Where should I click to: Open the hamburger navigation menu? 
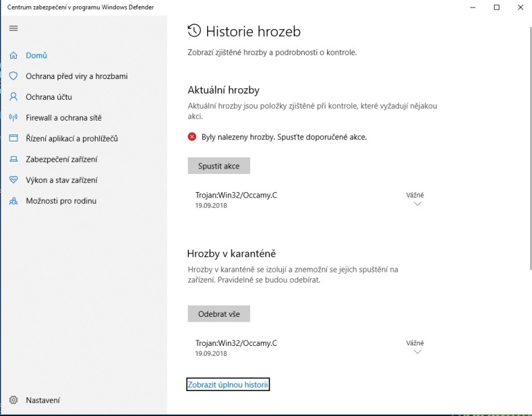tap(13, 28)
